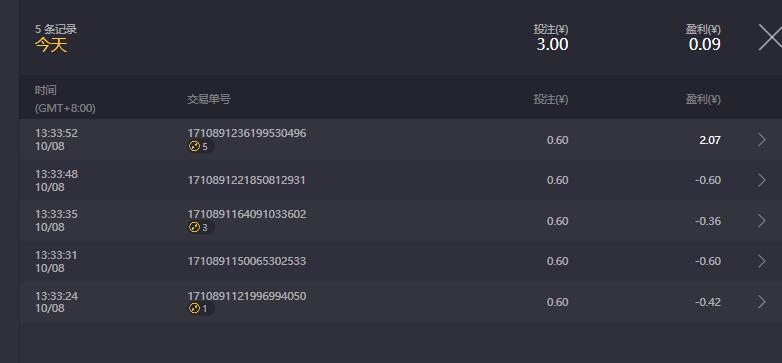Click the 盈利(¥) column header in table
This screenshot has width=782, height=363.
tap(703, 99)
